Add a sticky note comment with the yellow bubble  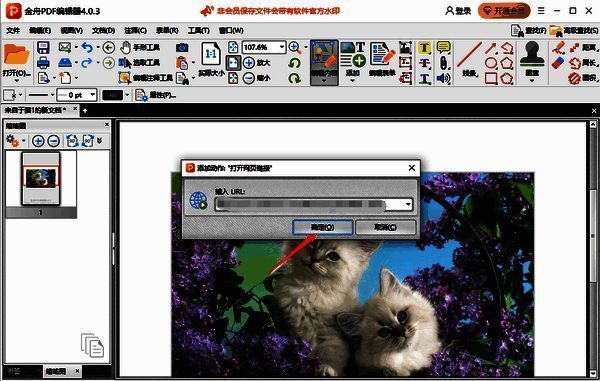443,47
